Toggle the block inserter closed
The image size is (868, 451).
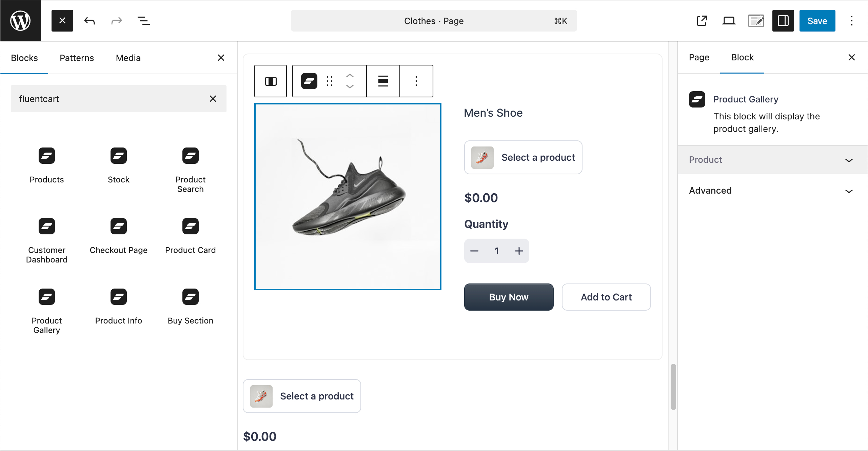(x=62, y=21)
